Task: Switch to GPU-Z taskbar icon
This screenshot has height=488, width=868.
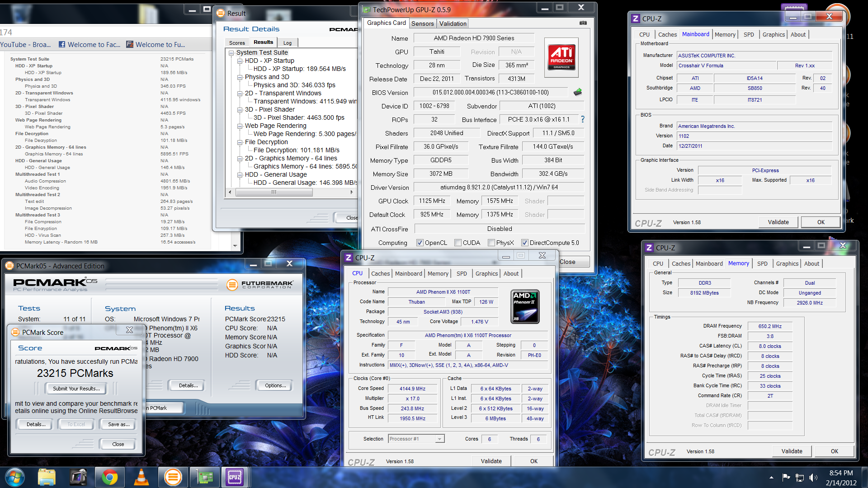Action: 204,477
